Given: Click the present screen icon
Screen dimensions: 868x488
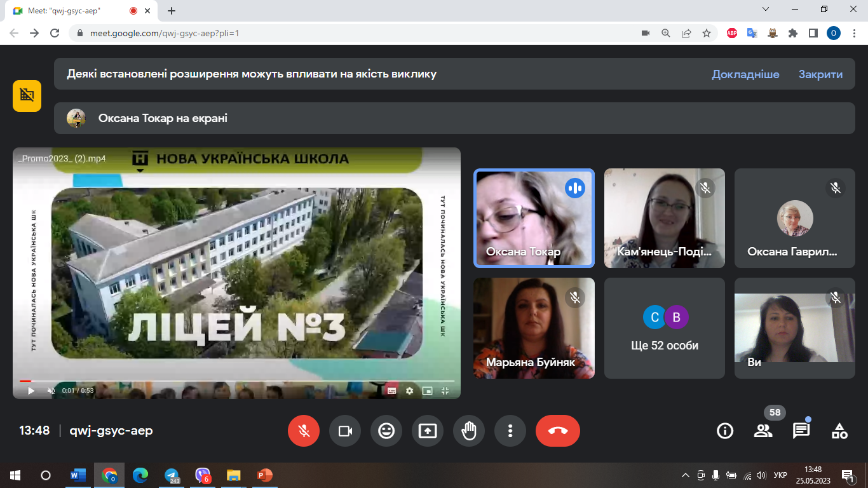Looking at the screenshot, I should pos(428,431).
